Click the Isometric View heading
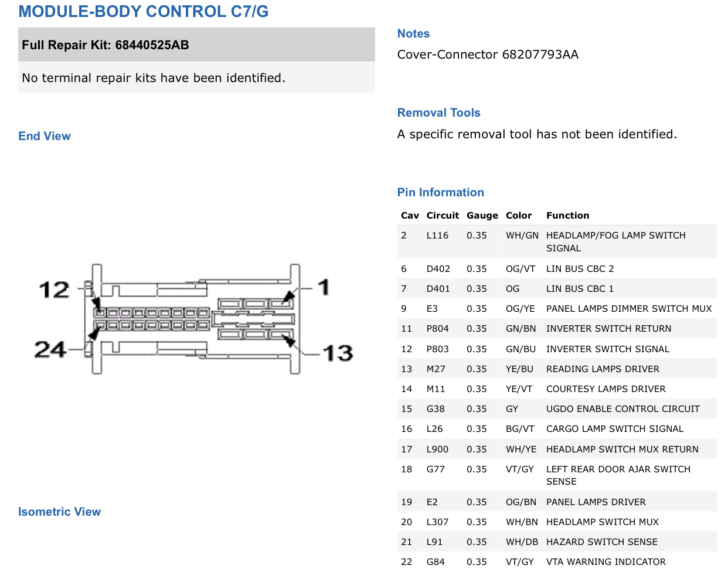The image size is (728, 579). 59,512
